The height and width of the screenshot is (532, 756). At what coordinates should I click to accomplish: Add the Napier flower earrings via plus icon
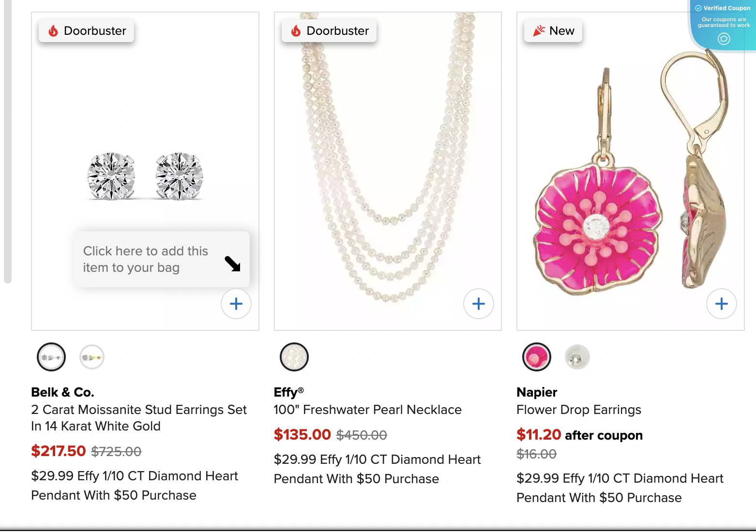tap(721, 304)
